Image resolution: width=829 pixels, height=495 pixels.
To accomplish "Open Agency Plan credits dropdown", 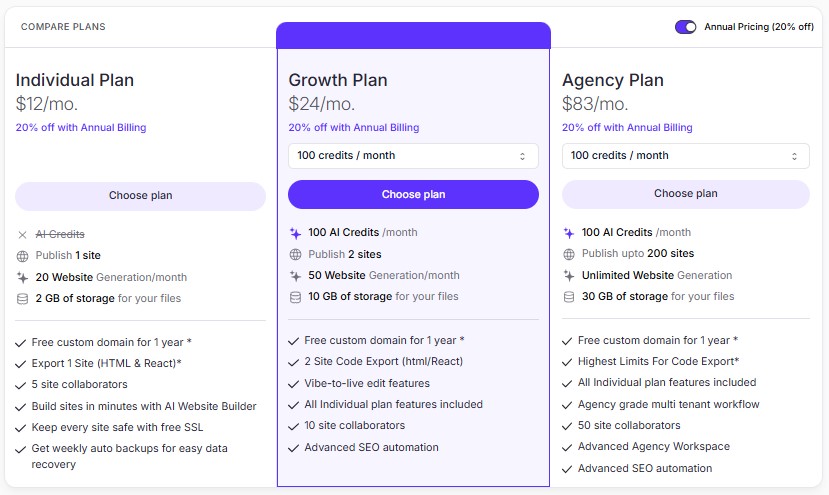I will pos(685,156).
